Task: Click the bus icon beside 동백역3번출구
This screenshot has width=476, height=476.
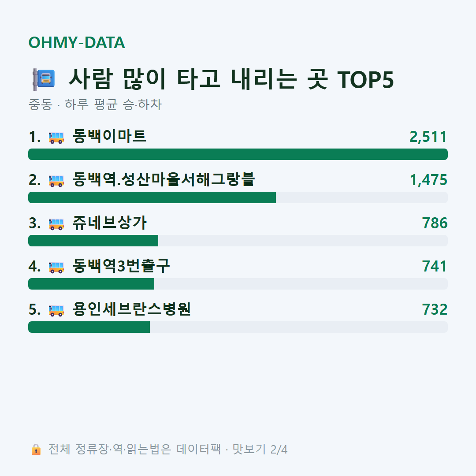Action: 56,267
